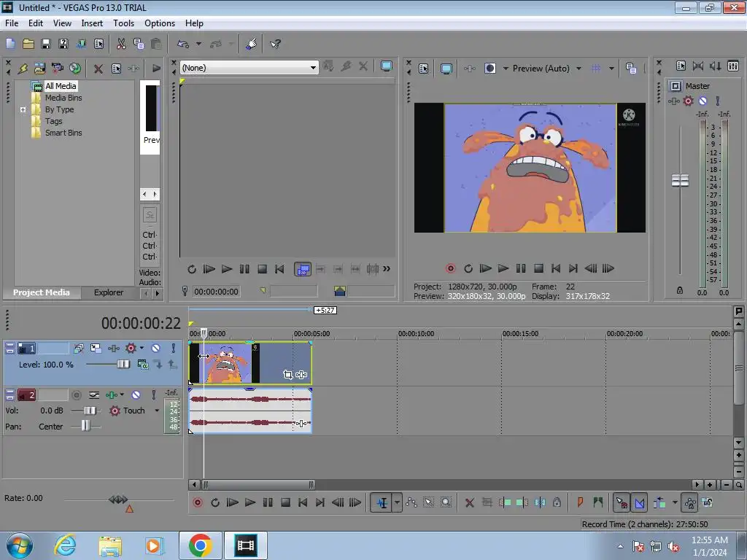Open the preview Overlays grid dropdown arrow
Screen dimensions: 747x560
611,69
